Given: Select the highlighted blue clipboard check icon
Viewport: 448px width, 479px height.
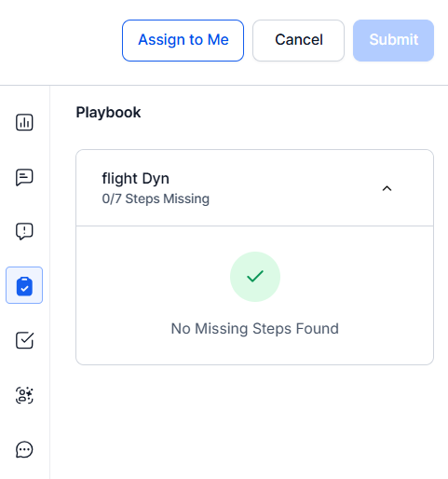Looking at the screenshot, I should [x=24, y=285].
